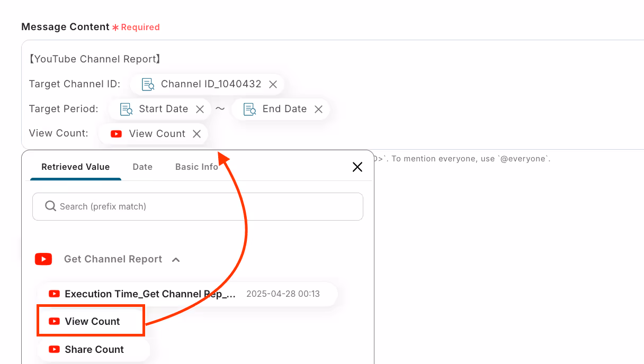Click YouTube icon beside Share Count

(54, 350)
